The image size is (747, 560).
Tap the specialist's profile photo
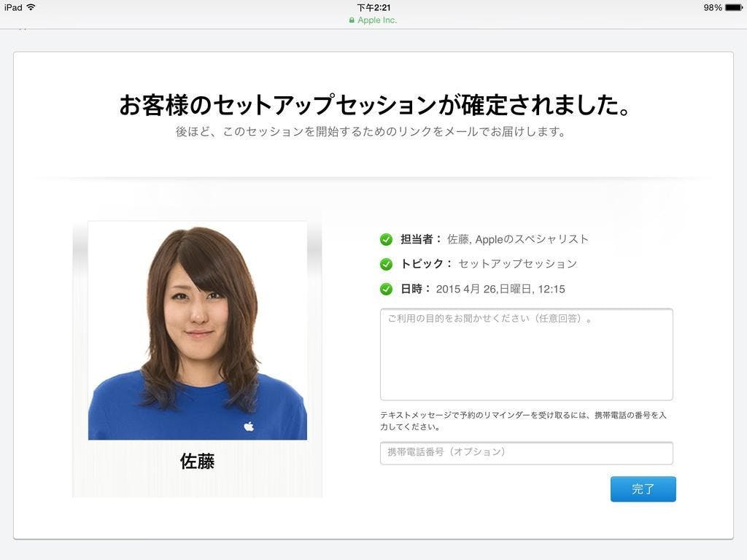click(197, 330)
